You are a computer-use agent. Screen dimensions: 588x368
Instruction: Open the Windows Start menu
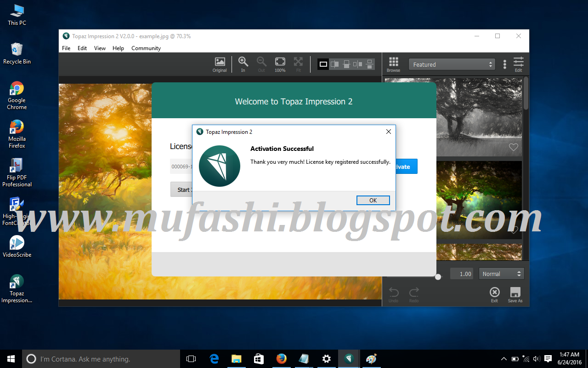pos(11,359)
